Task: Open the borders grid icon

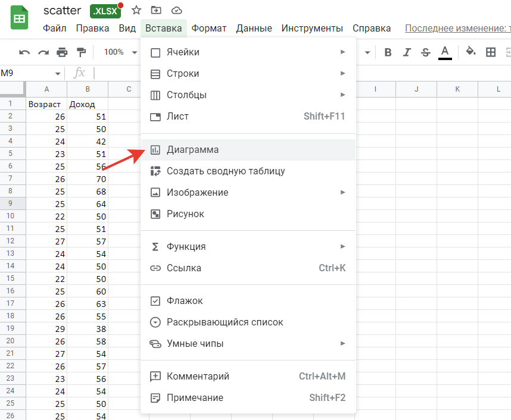Action: (x=491, y=52)
